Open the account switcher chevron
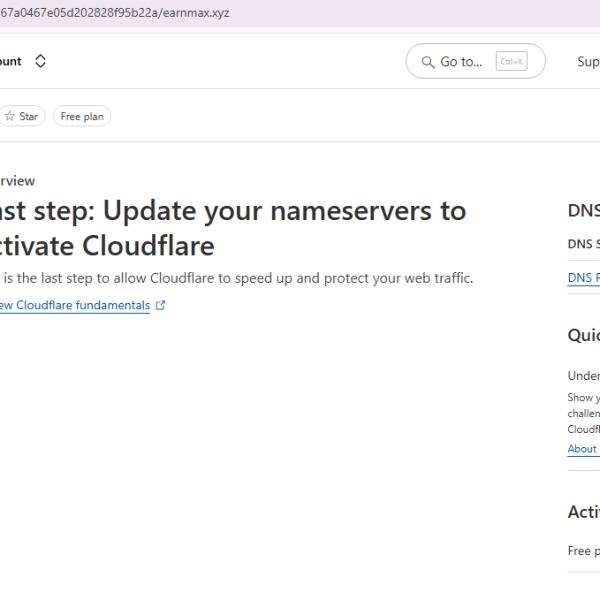The height and width of the screenshot is (600, 600). [x=40, y=61]
